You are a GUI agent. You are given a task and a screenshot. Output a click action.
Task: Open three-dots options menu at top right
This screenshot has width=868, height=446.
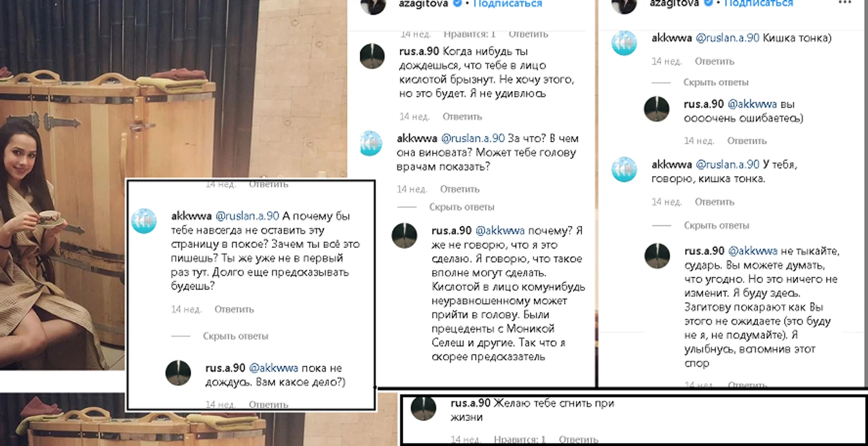[844, 3]
